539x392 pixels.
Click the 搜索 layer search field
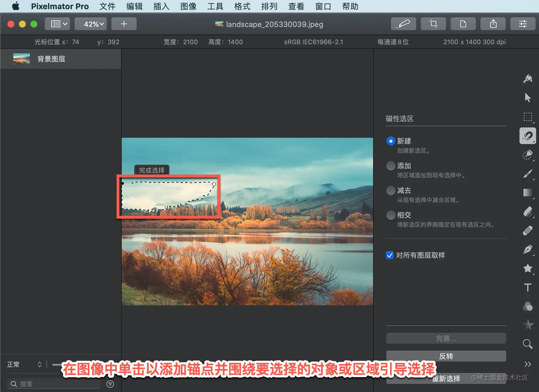[53, 384]
